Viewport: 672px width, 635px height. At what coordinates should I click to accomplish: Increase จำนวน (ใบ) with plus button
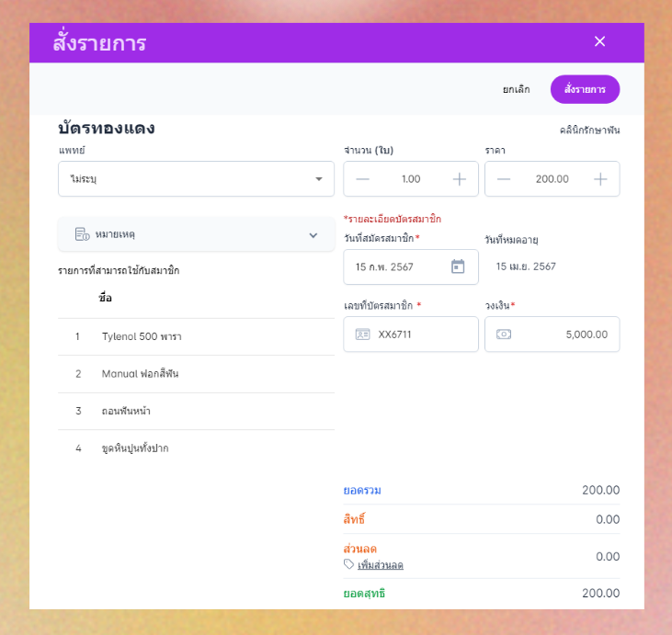[460, 179]
